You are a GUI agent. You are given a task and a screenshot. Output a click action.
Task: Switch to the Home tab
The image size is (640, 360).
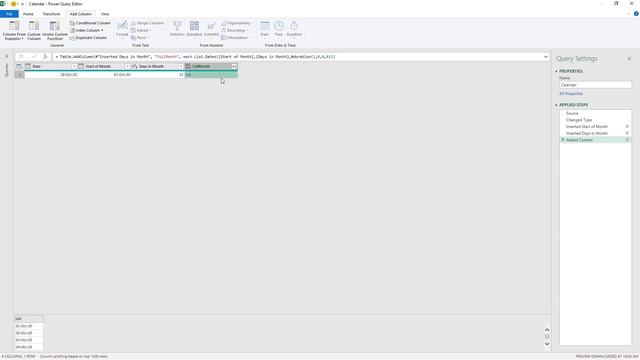(x=28, y=14)
